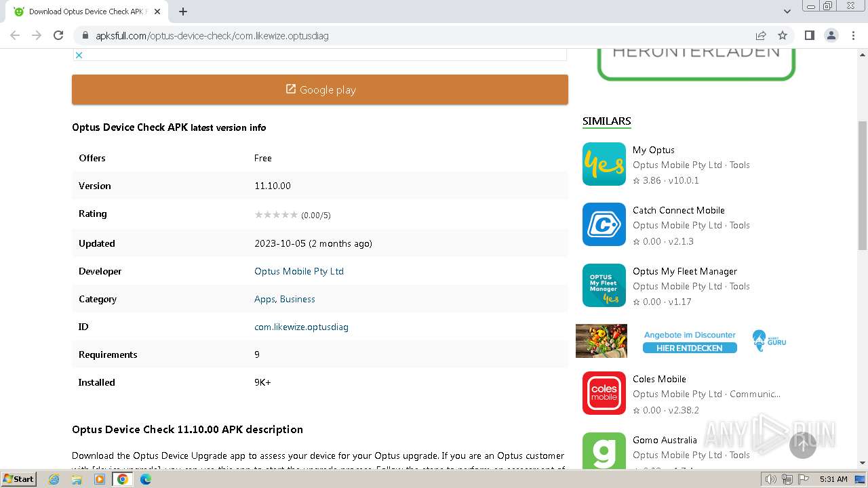Open the Apps category link

pyautogui.click(x=264, y=299)
